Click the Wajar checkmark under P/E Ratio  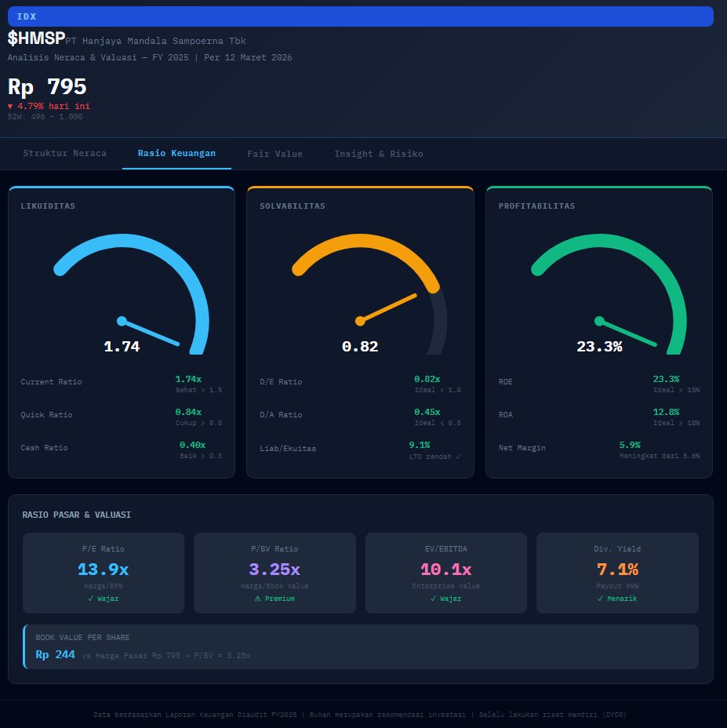pos(90,599)
